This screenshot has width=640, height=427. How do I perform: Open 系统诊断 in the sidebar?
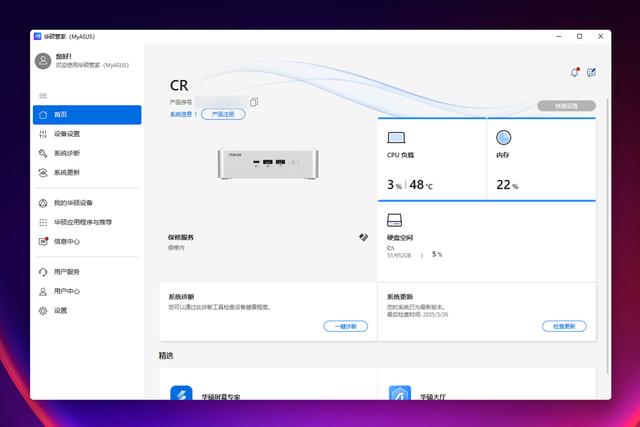click(x=87, y=153)
